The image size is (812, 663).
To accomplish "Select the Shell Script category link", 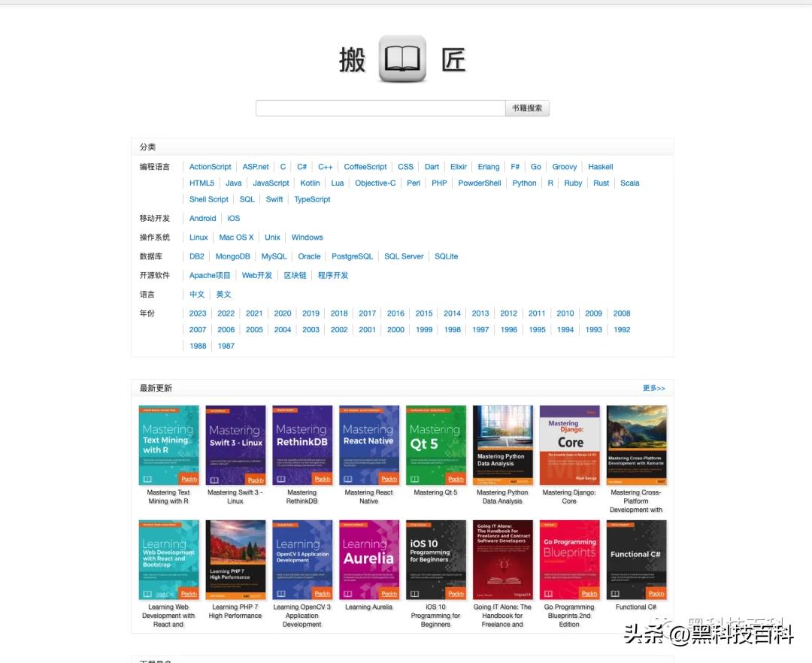I will 209,199.
